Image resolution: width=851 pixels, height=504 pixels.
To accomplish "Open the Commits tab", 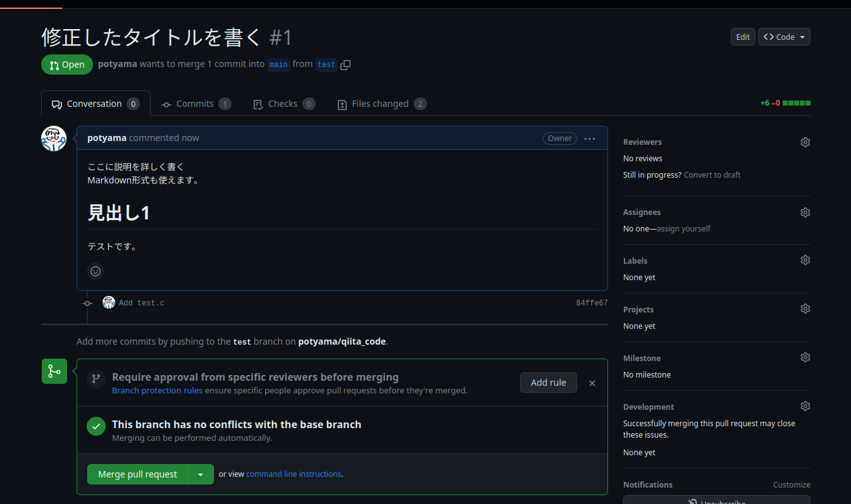I will click(196, 103).
